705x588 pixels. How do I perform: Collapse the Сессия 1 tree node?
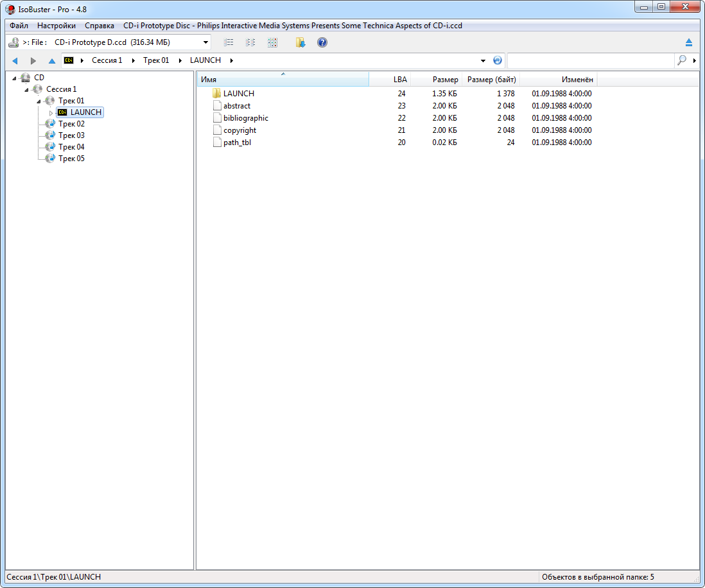[x=26, y=89]
